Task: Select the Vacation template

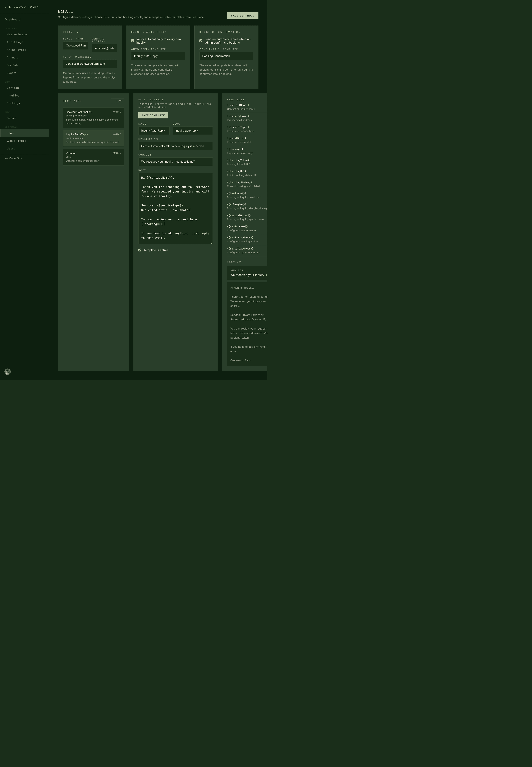Action: pos(93,157)
